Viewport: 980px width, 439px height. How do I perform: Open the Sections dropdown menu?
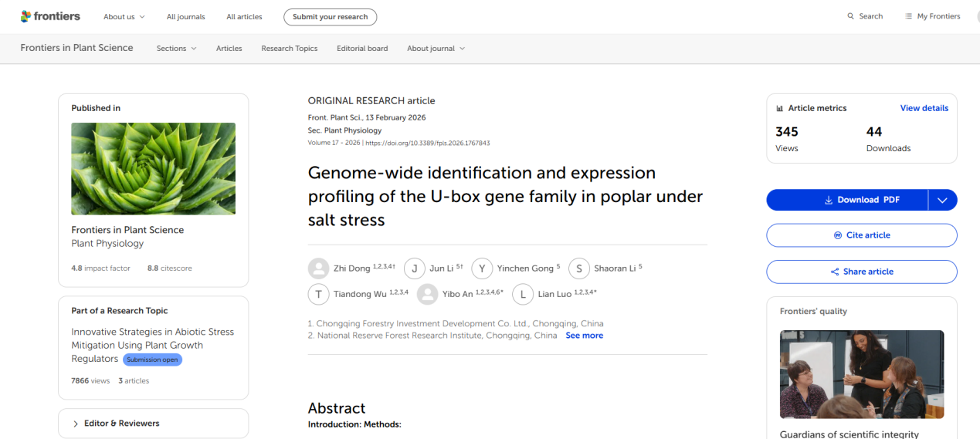click(176, 49)
